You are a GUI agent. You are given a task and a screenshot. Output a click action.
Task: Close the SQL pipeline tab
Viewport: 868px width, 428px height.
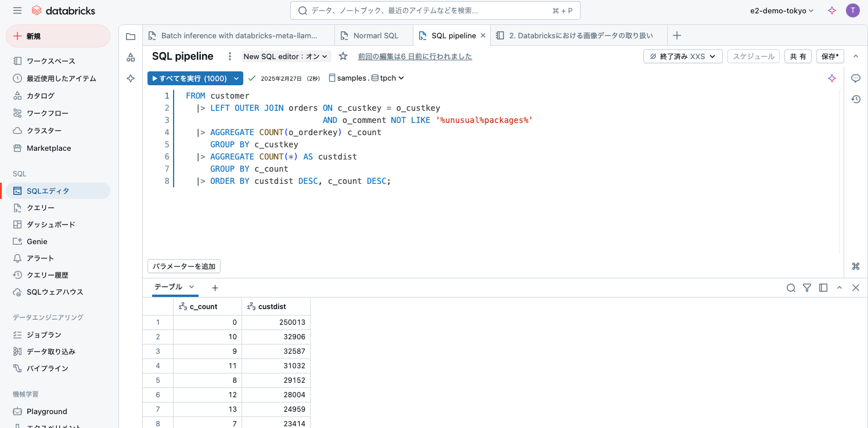tap(483, 35)
